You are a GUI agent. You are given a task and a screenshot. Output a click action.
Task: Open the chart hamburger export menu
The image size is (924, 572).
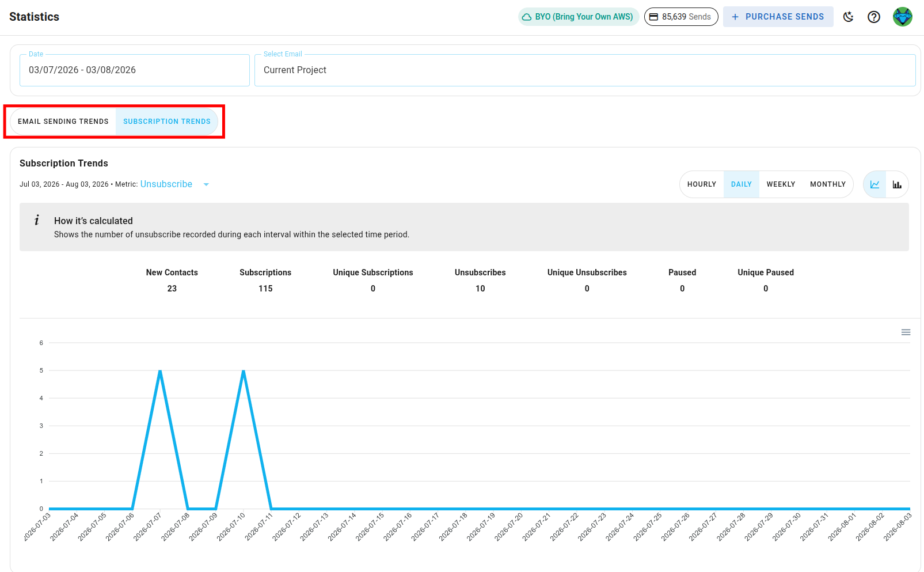tap(906, 332)
